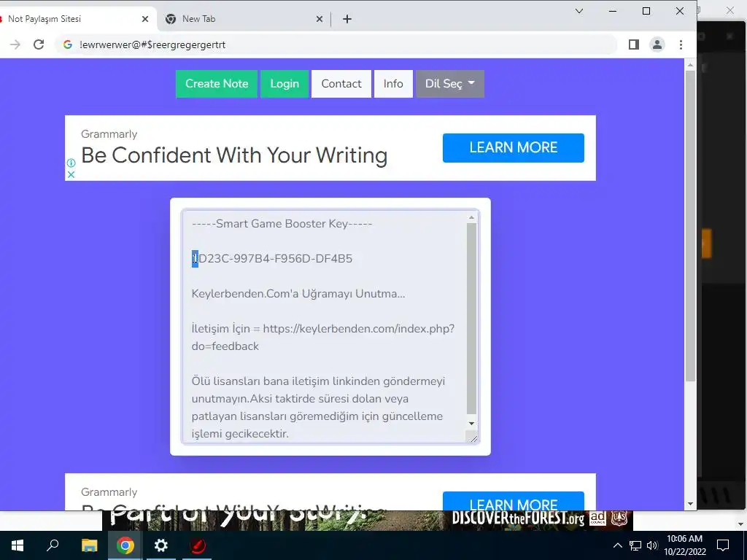Close the Not Paylaşım Sitesi tab
The image size is (747, 560).
(x=145, y=19)
